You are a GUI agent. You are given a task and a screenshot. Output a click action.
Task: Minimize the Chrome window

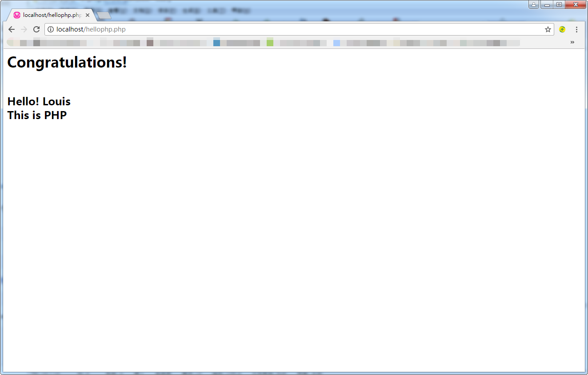547,4
